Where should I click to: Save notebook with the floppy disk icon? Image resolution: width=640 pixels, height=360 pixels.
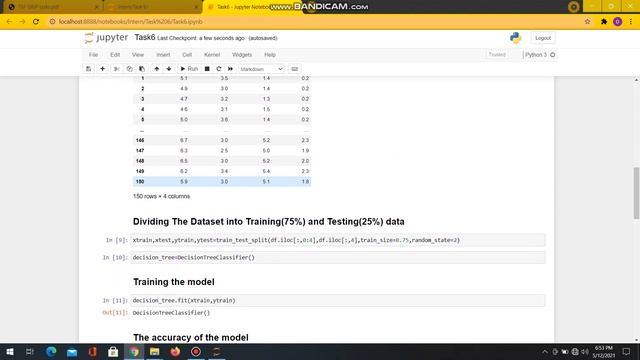[x=89, y=69]
